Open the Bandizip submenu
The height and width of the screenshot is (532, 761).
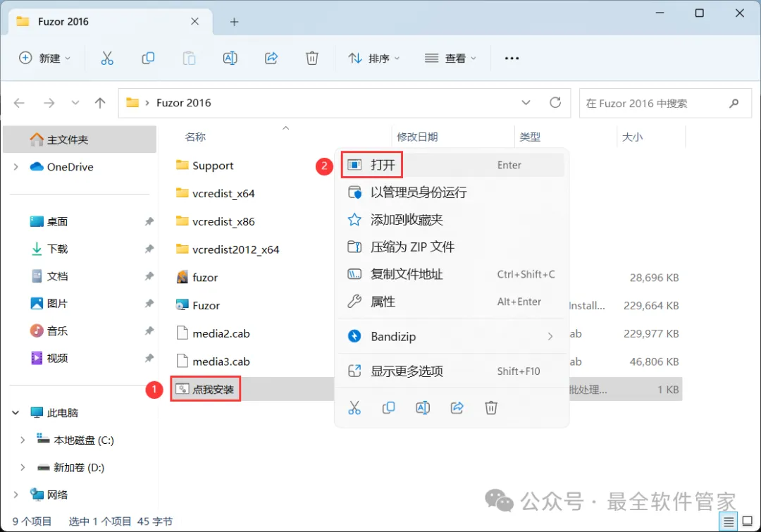coord(451,336)
